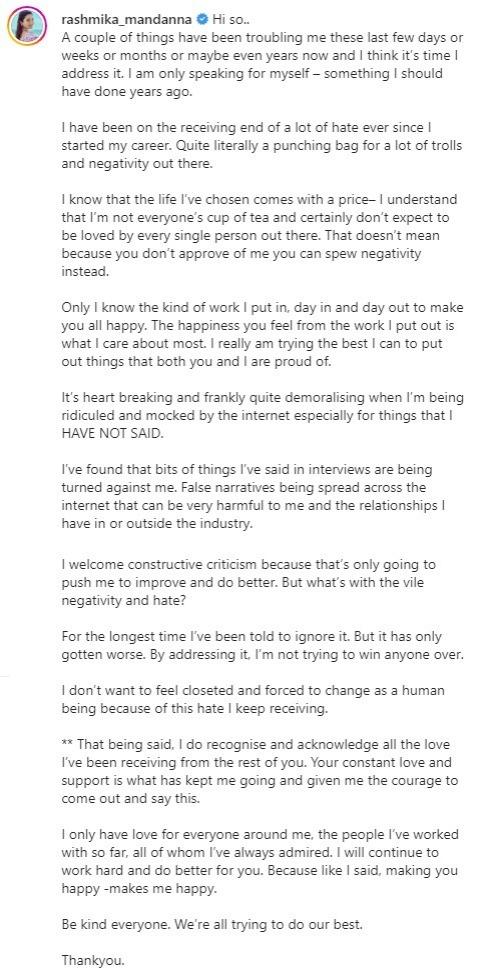This screenshot has height=975, width=484.
Task: Open the rashmika_mandanna profile picture
Action: click(26, 27)
